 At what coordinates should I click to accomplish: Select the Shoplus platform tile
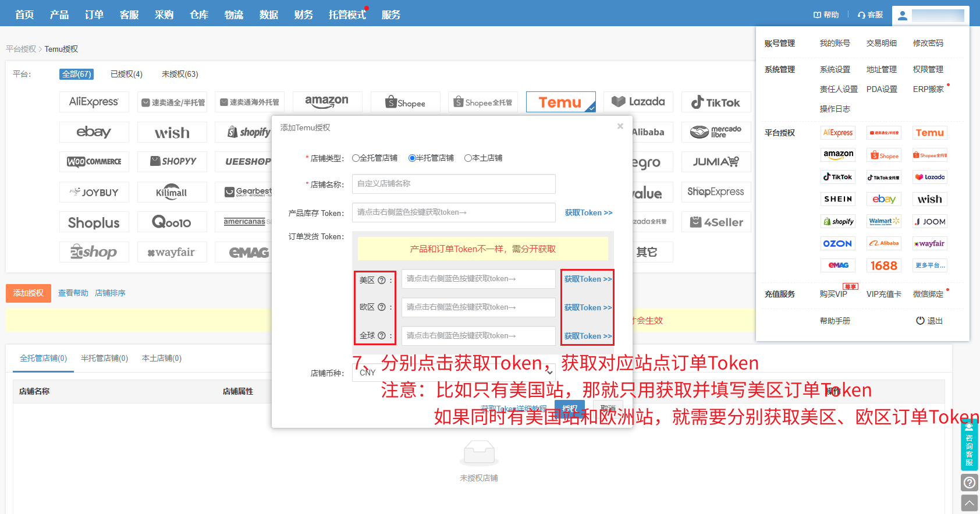[94, 222]
